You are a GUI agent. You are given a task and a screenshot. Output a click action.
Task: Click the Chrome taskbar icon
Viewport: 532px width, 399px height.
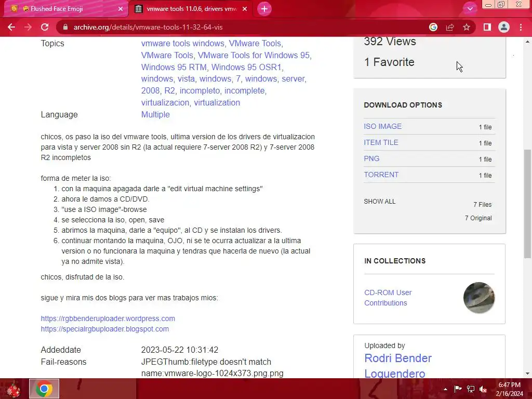click(x=44, y=389)
